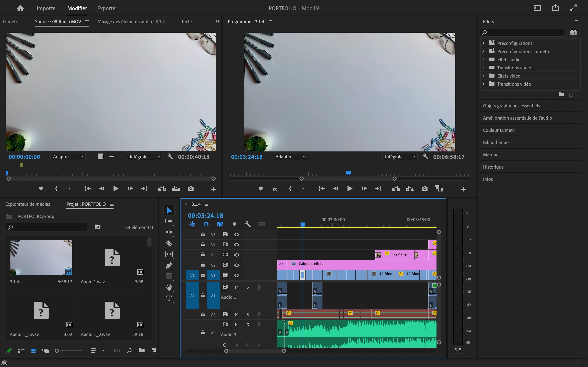Select the Razor tool

tap(169, 244)
